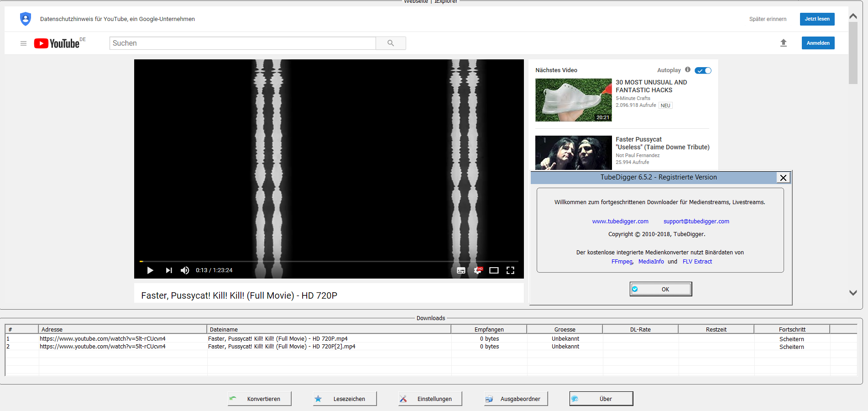
Task: Select download row 2 'HD 720P[2].mp4'
Action: click(431, 347)
